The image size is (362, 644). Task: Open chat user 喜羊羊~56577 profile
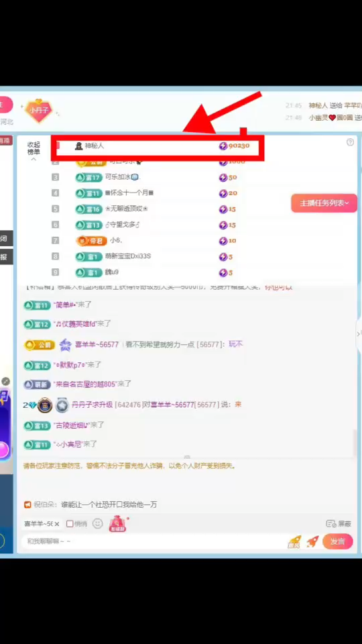point(97,345)
